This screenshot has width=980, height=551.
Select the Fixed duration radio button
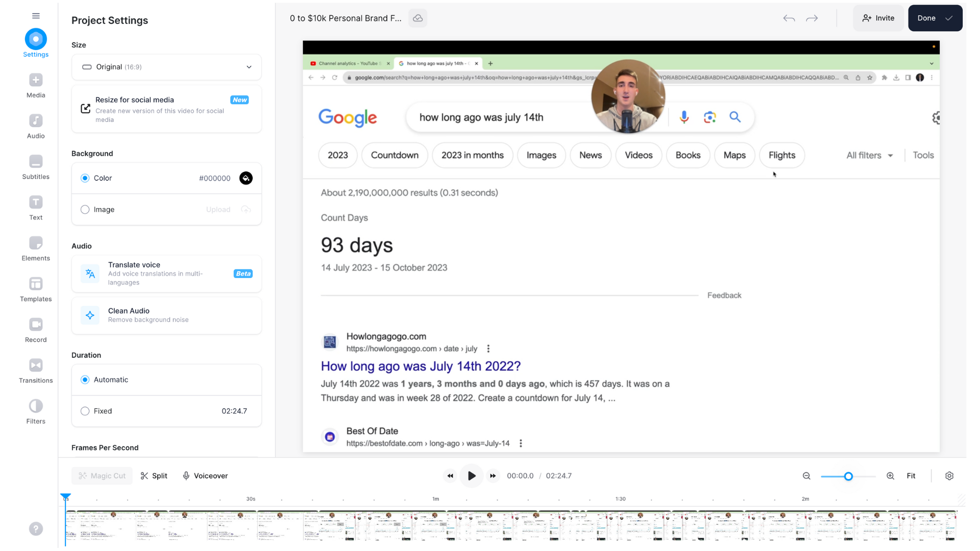(85, 411)
